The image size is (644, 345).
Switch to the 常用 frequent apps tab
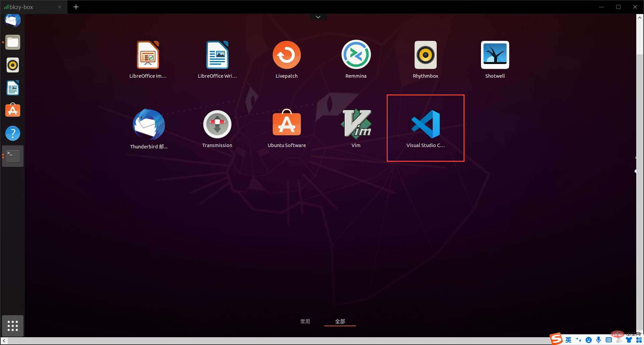[x=305, y=322]
